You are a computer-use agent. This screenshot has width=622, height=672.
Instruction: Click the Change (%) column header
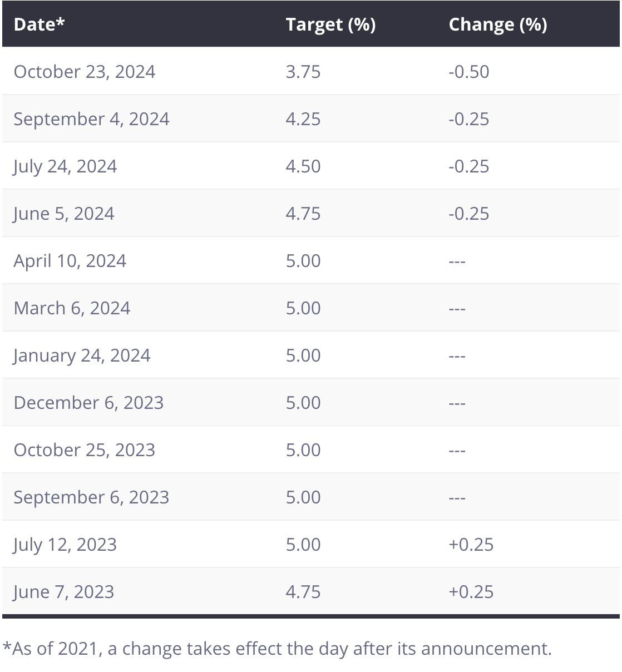[x=497, y=24]
